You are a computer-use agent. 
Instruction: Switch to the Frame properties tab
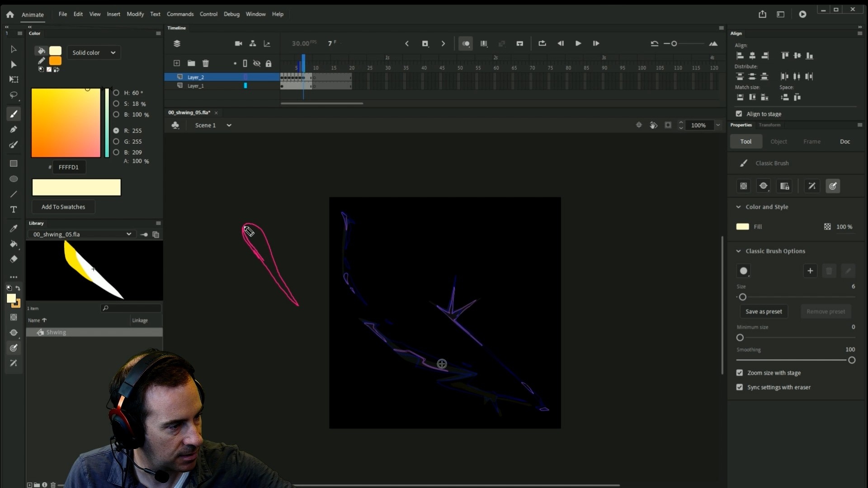pos(811,141)
